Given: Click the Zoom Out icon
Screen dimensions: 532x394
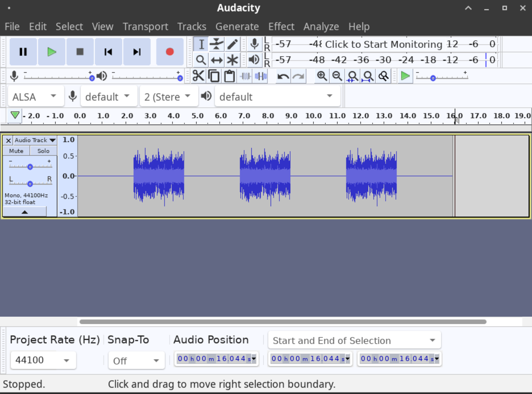Looking at the screenshot, I should [337, 76].
